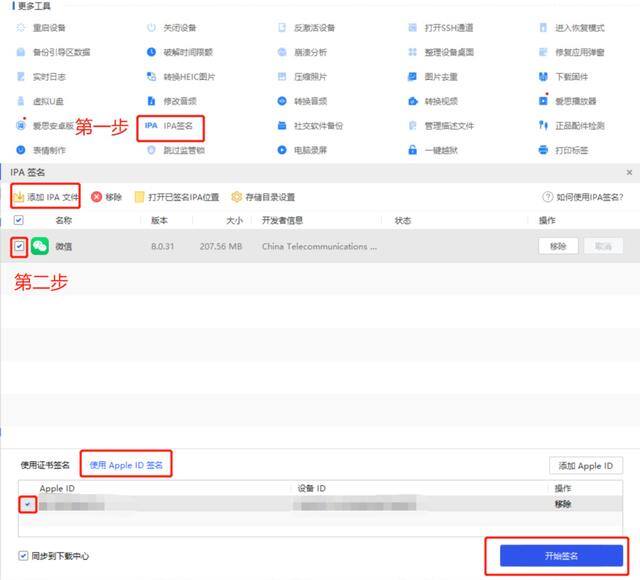Select the 反激活设备 icon

pos(282,28)
